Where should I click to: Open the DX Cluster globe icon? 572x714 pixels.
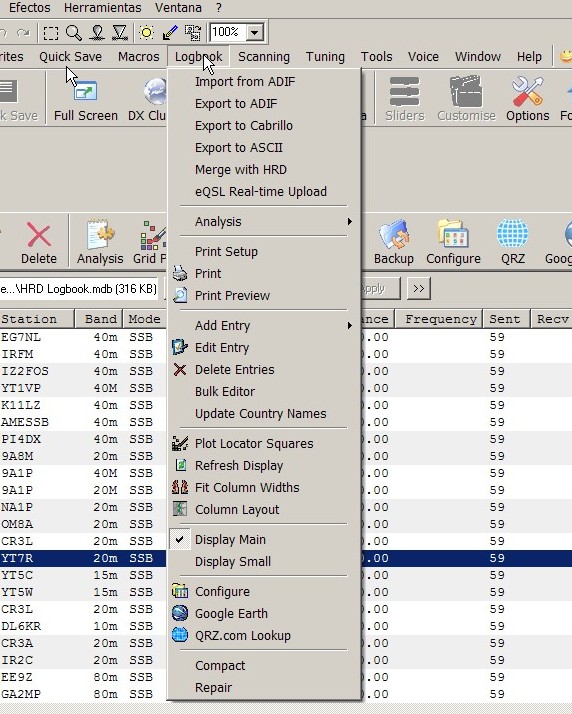(x=155, y=91)
